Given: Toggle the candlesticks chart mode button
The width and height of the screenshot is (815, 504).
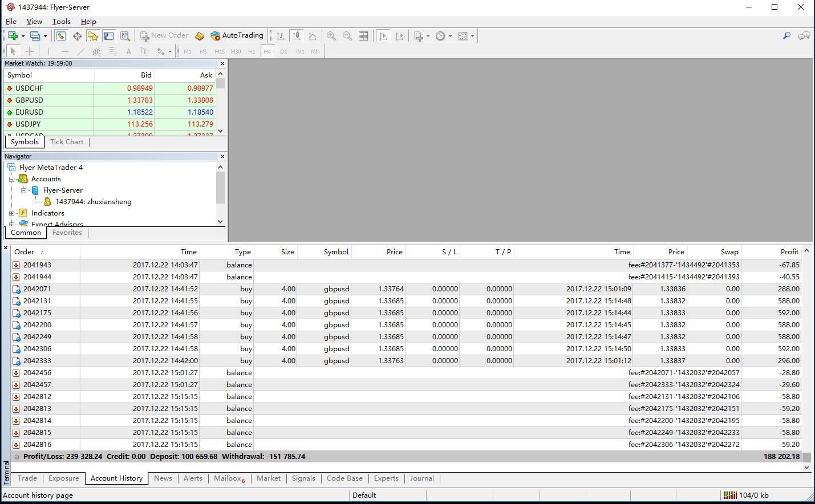Looking at the screenshot, I should [x=296, y=36].
